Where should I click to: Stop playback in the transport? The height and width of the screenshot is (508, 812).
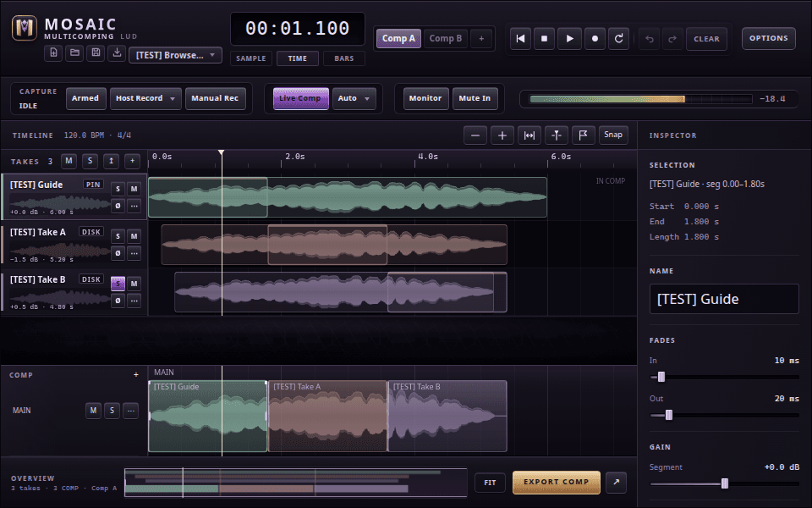tap(544, 38)
